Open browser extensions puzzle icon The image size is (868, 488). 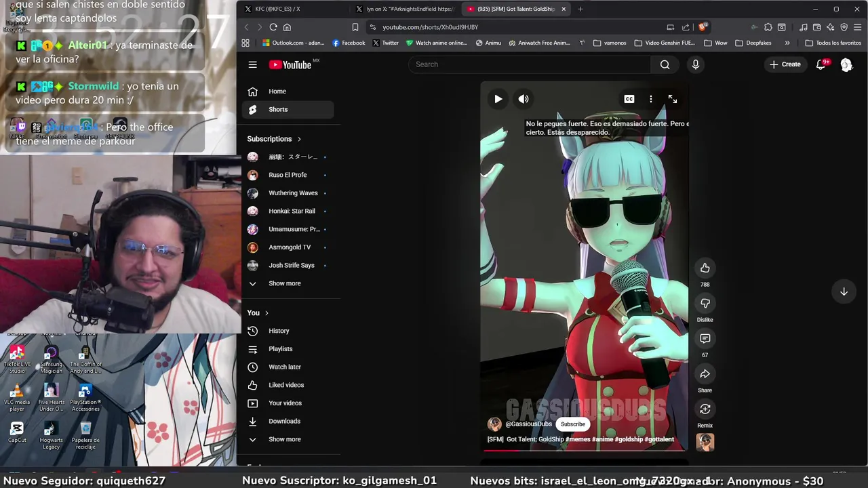coord(768,27)
